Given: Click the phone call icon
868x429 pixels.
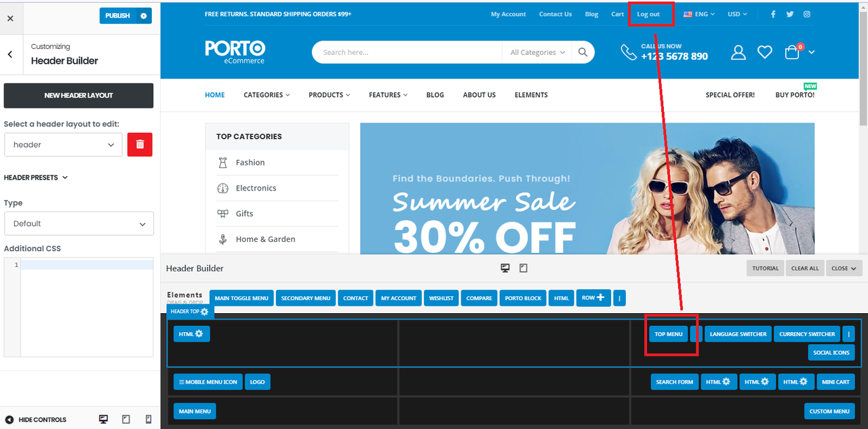Looking at the screenshot, I should pyautogui.click(x=629, y=52).
